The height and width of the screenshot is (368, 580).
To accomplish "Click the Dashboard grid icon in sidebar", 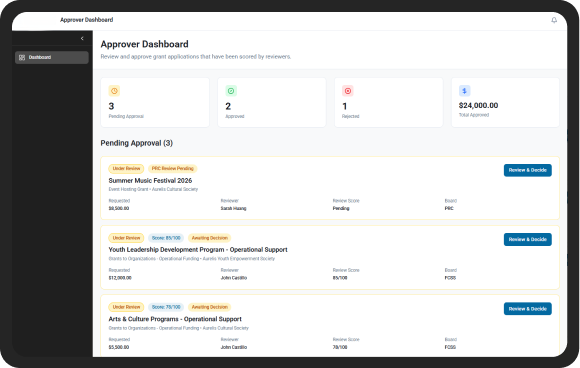I will [x=22, y=57].
